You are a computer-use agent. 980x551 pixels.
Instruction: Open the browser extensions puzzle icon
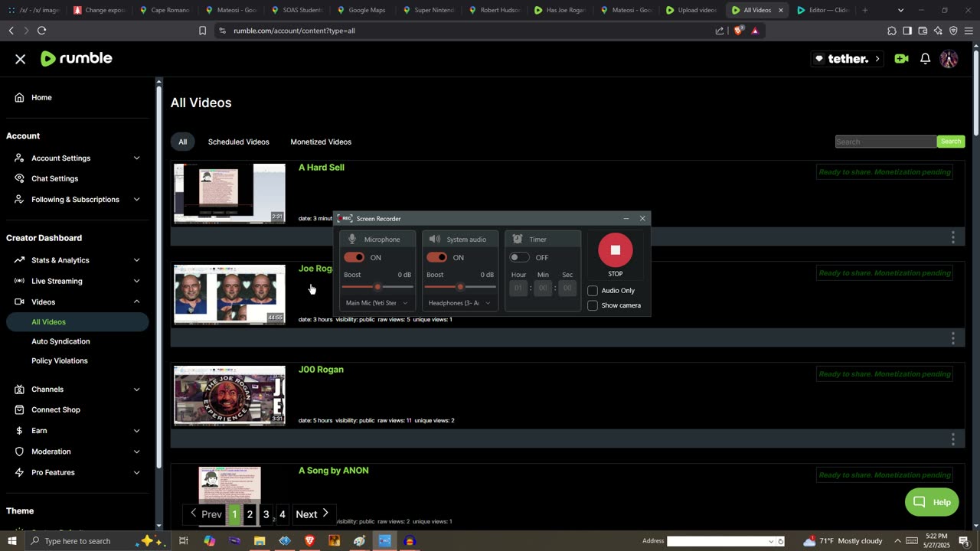point(892,31)
